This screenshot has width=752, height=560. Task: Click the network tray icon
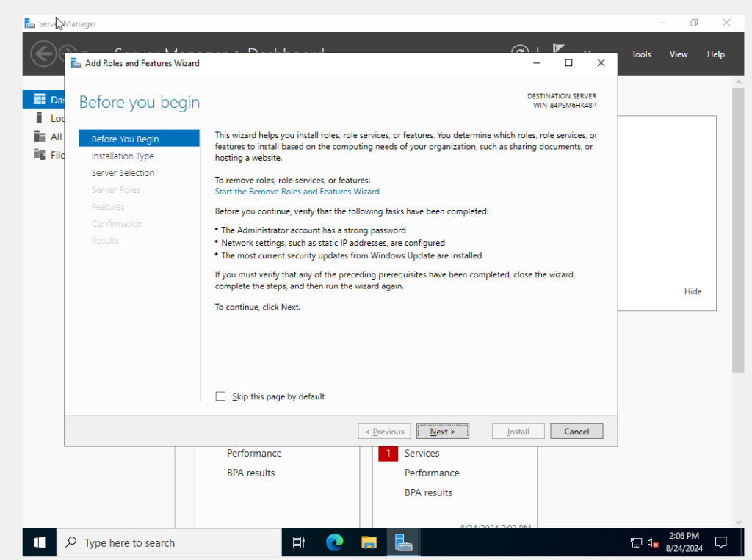point(636,542)
